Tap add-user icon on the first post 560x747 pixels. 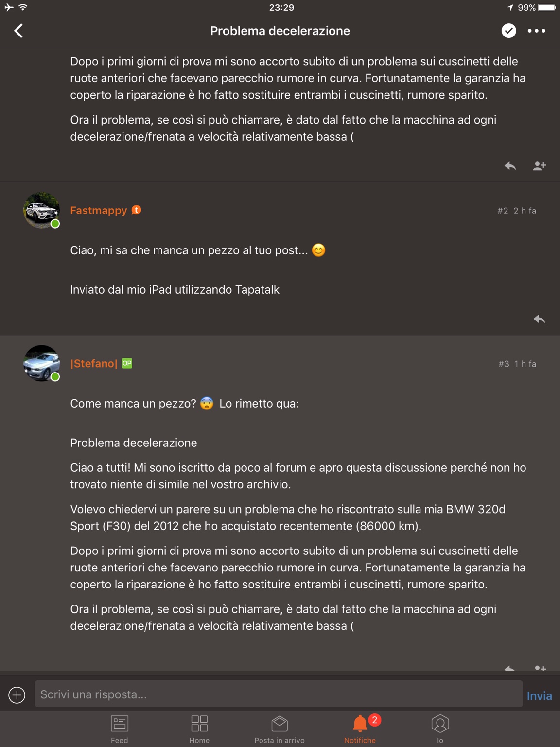539,166
